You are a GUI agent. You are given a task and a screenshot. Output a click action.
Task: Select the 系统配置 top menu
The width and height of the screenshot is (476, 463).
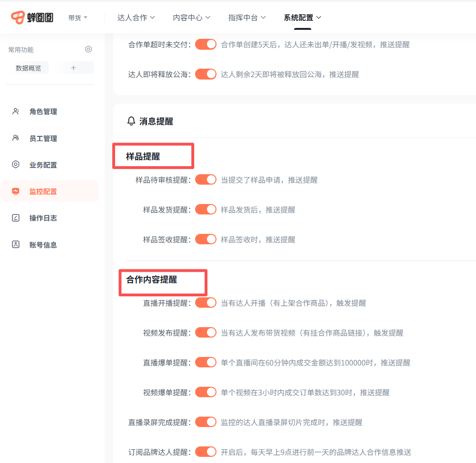click(x=302, y=18)
